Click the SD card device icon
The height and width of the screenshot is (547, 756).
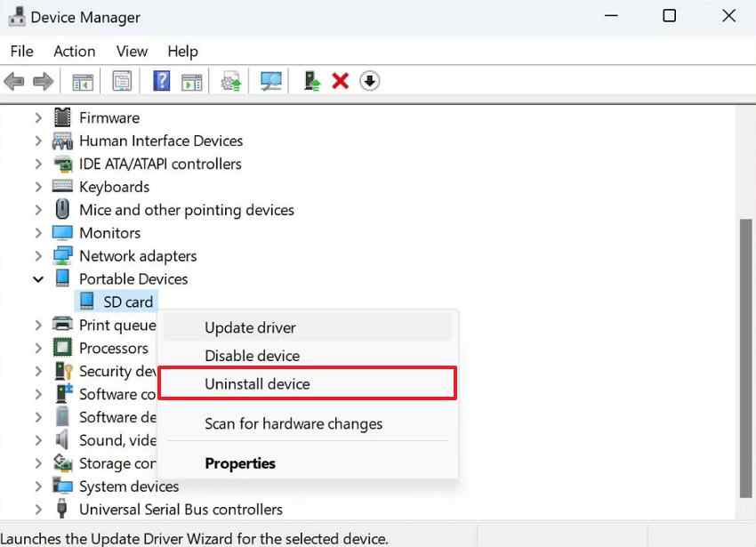tap(87, 301)
